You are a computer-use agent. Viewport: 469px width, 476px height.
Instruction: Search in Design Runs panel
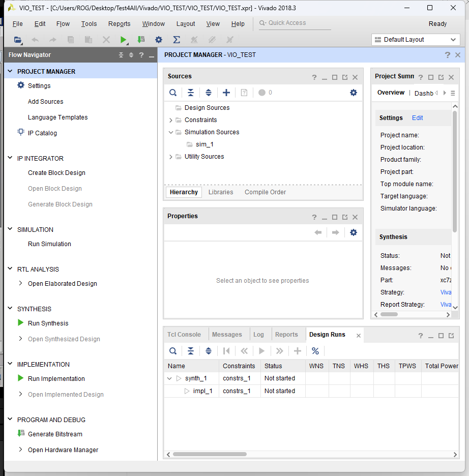[173, 351]
